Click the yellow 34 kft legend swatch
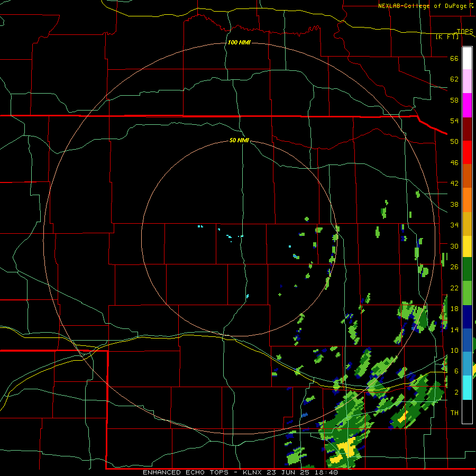The image size is (476, 476). coord(467,246)
